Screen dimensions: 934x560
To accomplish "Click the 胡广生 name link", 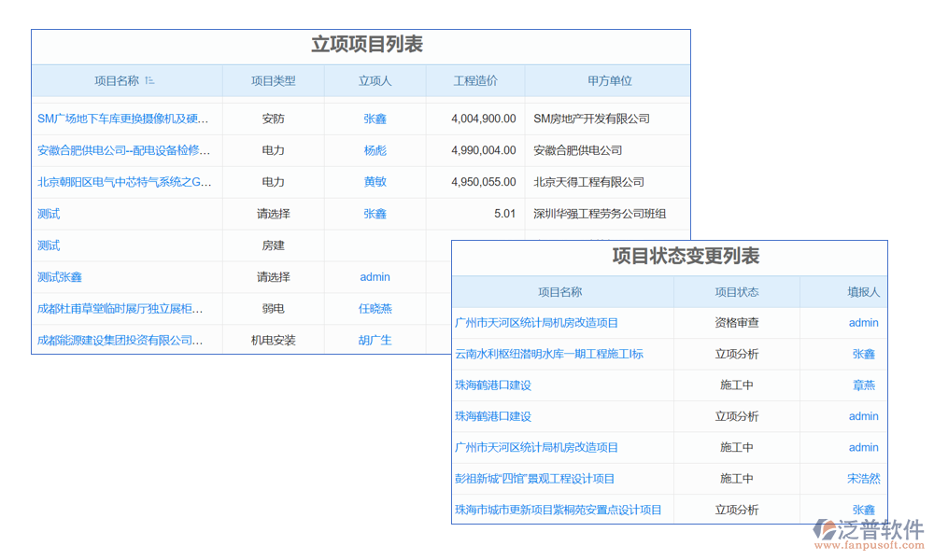I will (x=375, y=341).
